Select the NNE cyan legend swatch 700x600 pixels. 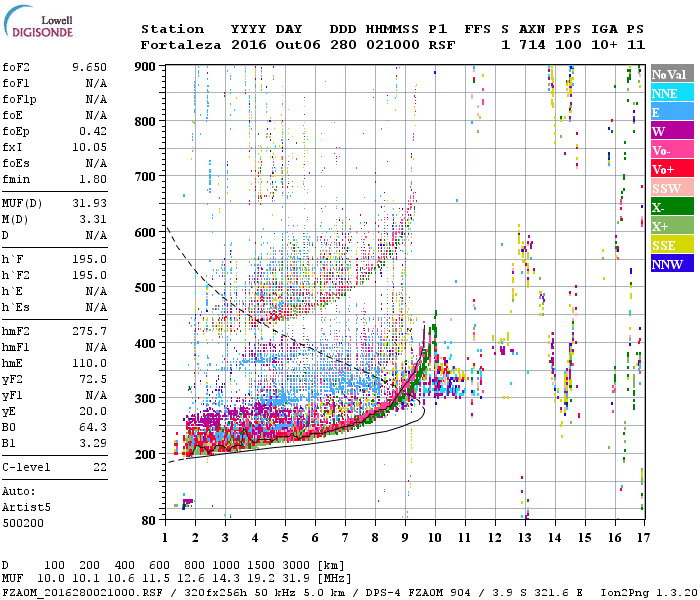(x=672, y=93)
